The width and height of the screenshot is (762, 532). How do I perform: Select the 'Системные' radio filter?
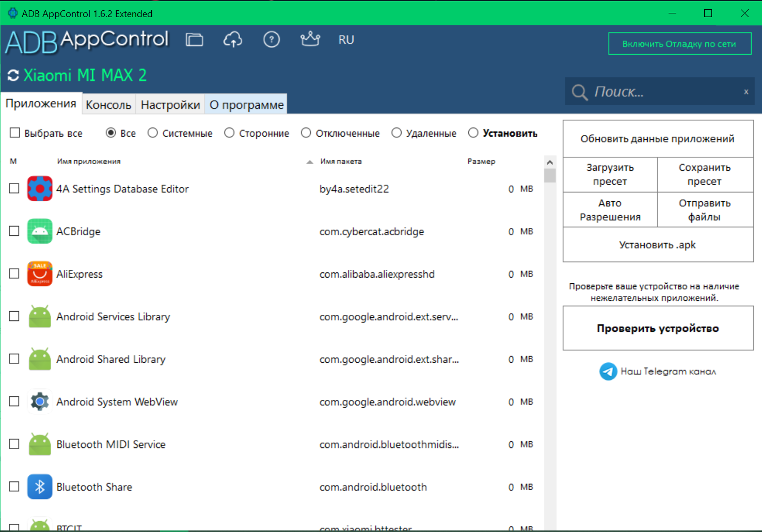[x=153, y=133]
